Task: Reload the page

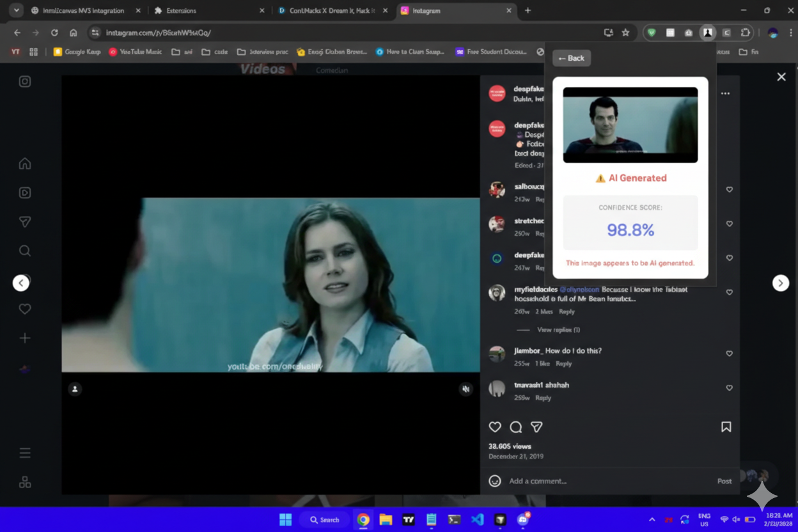Action: point(54,33)
